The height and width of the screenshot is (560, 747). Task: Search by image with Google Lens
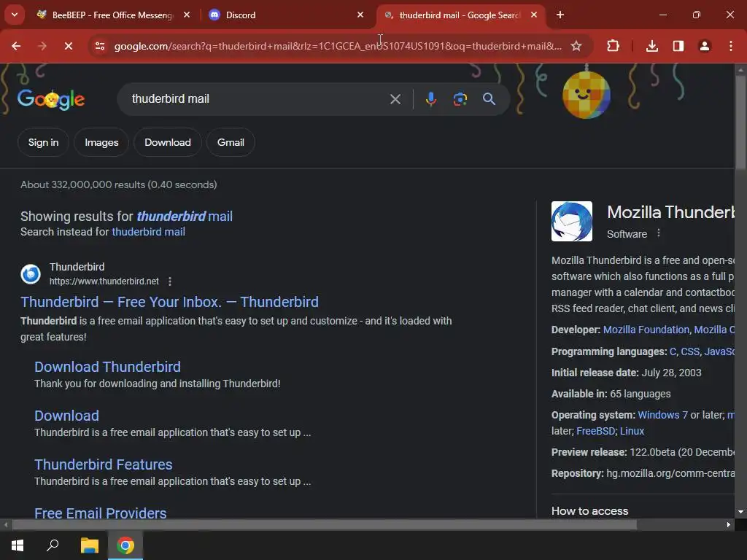click(x=460, y=99)
